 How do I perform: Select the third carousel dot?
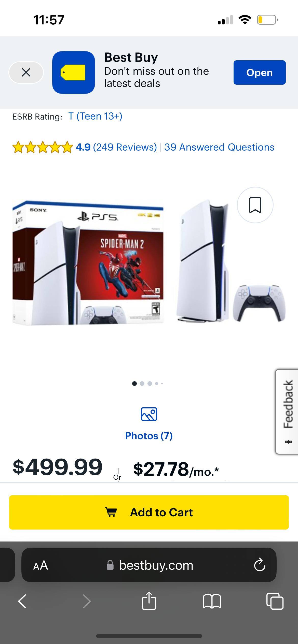click(x=150, y=384)
